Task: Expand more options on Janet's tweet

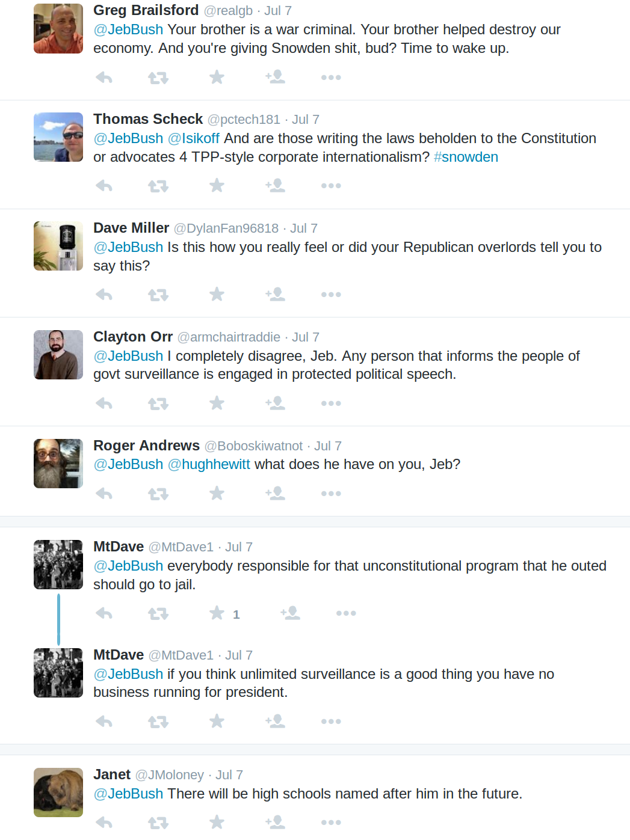Action: pyautogui.click(x=331, y=822)
